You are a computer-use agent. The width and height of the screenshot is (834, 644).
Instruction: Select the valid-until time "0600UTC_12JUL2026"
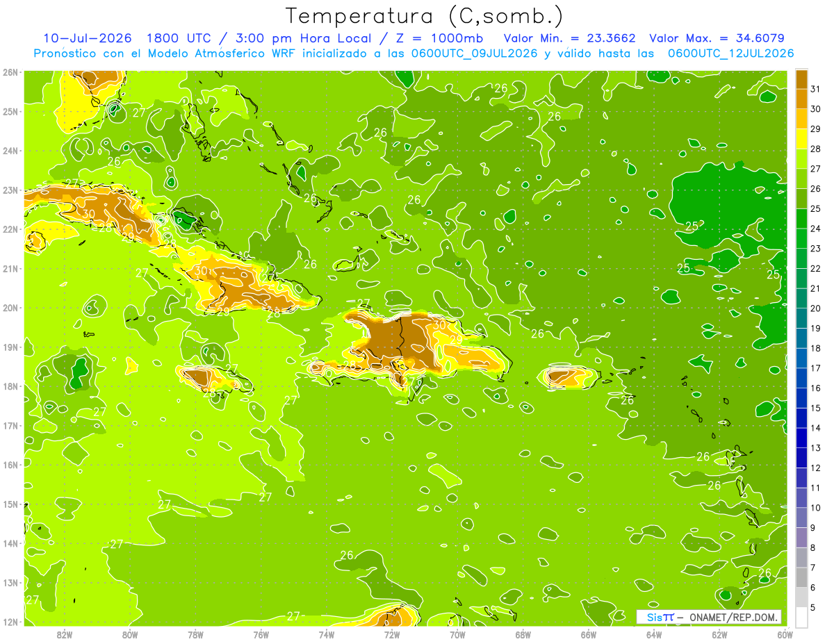point(731,53)
